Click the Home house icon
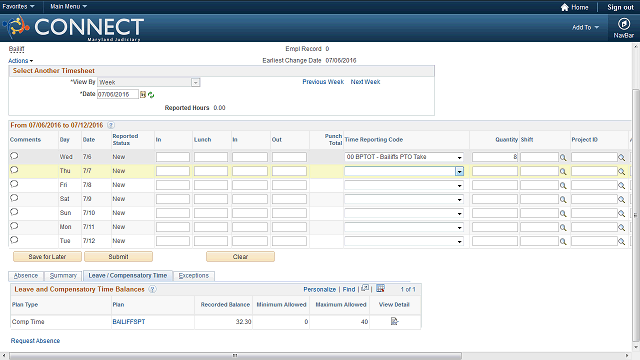 coord(564,7)
